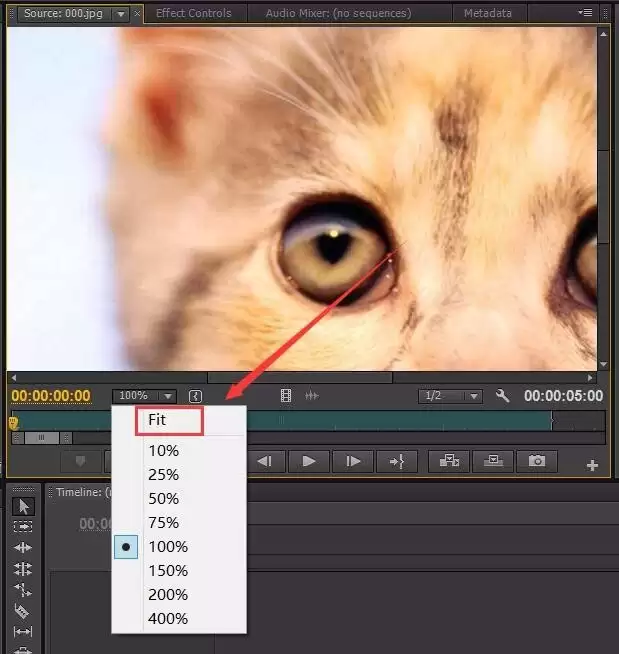Open the Metadata tab
The height and width of the screenshot is (654, 619).
(488, 13)
